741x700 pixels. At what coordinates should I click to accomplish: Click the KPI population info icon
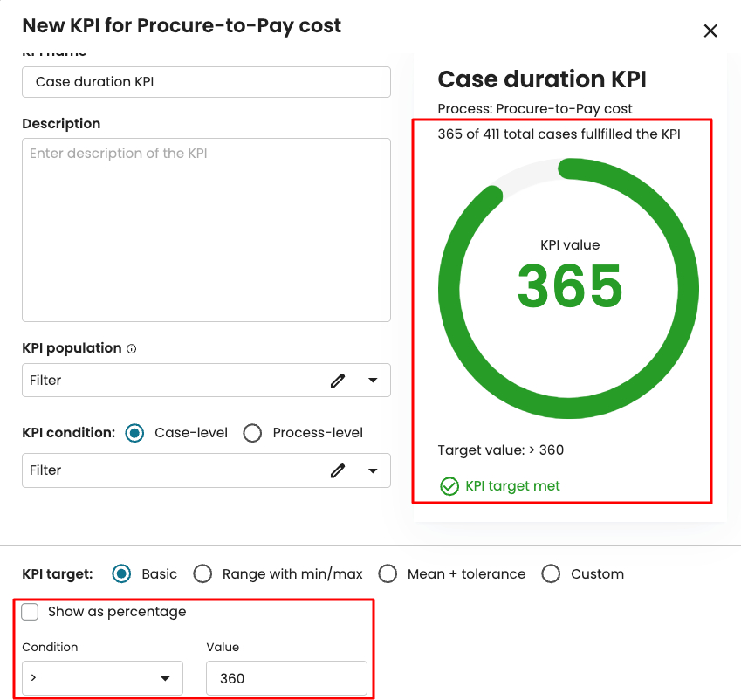click(132, 348)
